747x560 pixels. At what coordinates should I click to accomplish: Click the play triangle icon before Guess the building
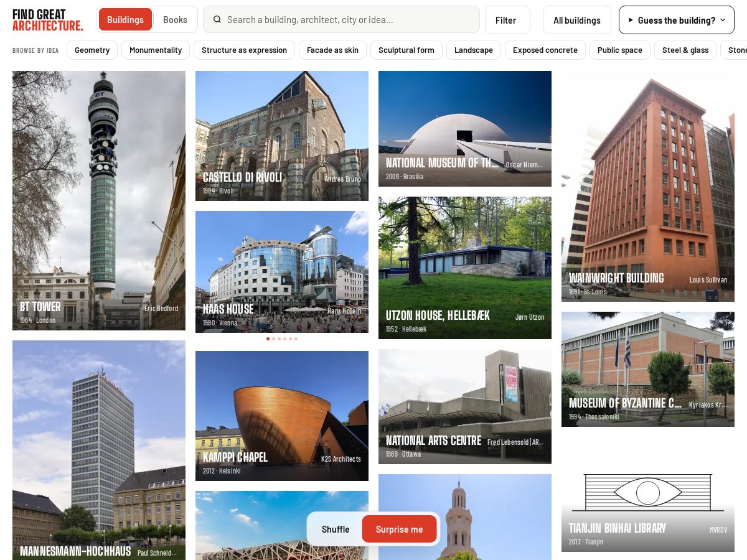631,20
